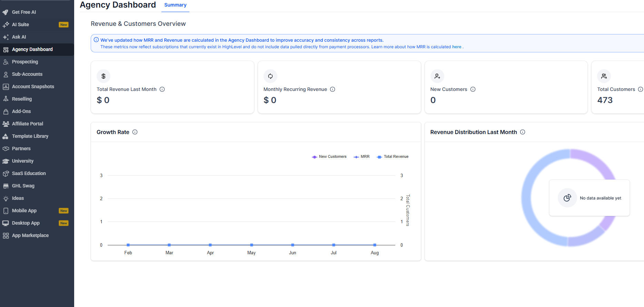
Task: Click the 'No data available yet' message
Action: 601,198
